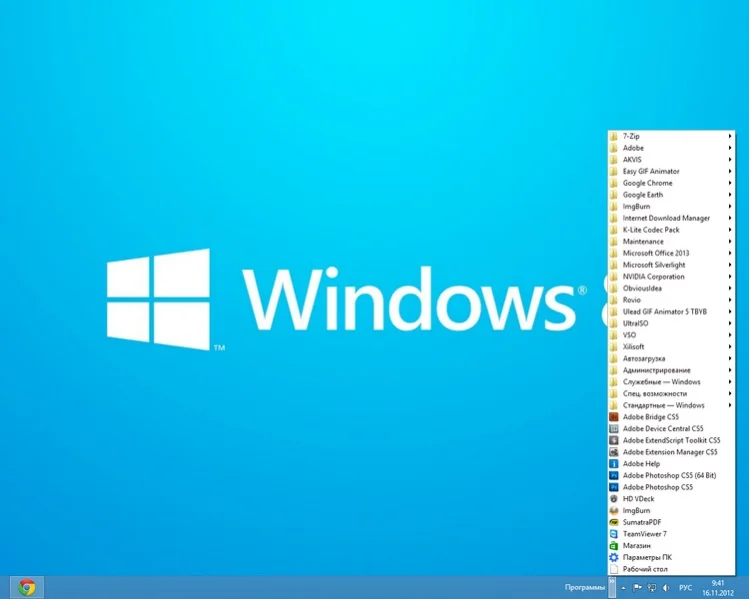The width and height of the screenshot is (749, 599).
Task: Click the volume speaker tray icon
Action: coord(666,588)
